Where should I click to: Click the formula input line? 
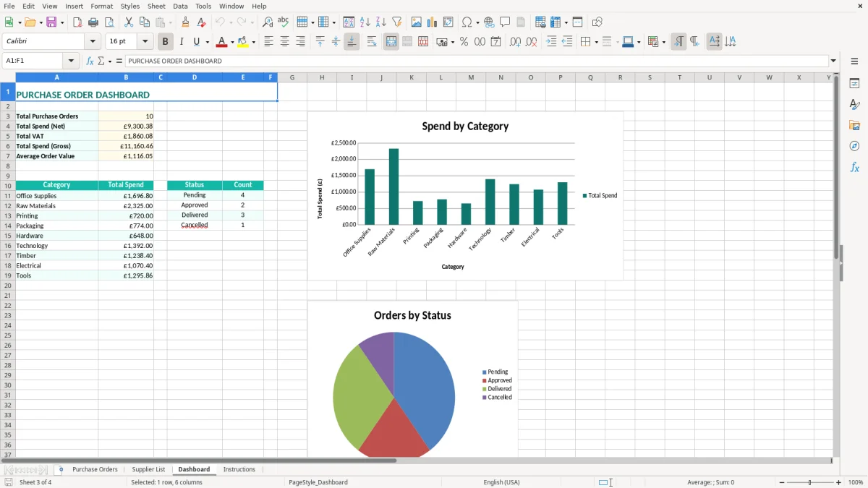pyautogui.click(x=477, y=61)
